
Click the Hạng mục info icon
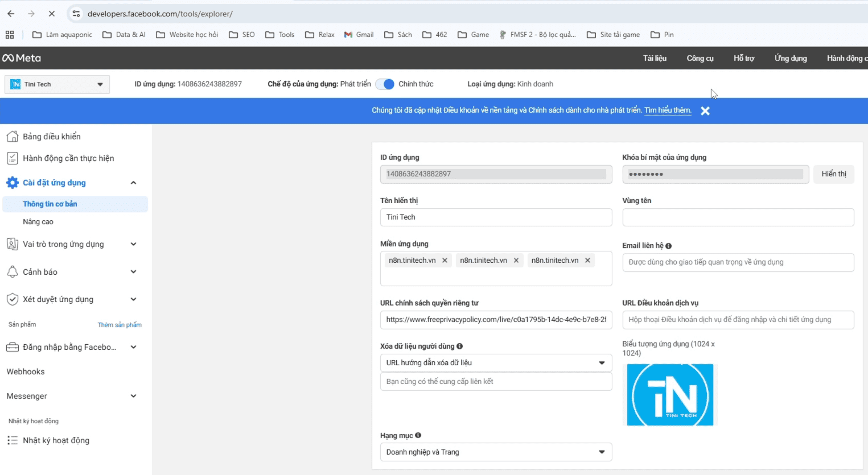(x=418, y=435)
